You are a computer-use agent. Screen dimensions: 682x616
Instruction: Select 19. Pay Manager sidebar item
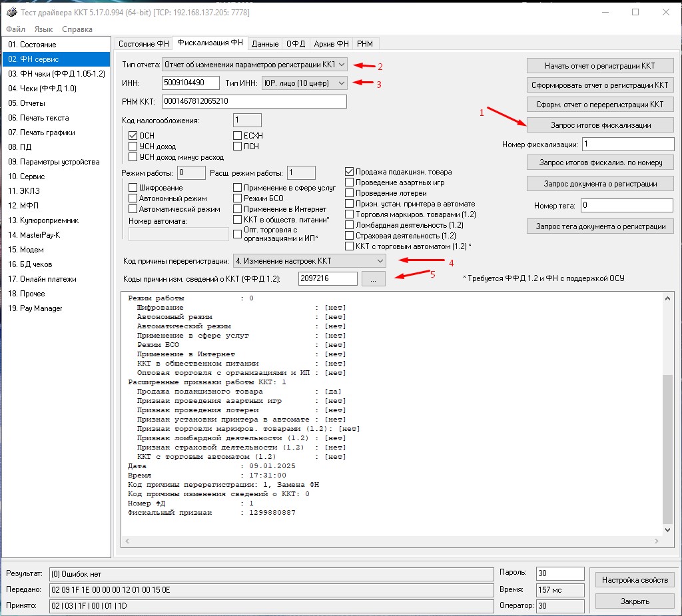pyautogui.click(x=57, y=308)
